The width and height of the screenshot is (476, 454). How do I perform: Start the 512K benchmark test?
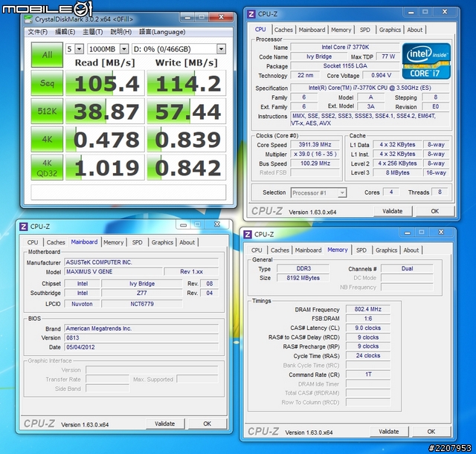[x=47, y=111]
